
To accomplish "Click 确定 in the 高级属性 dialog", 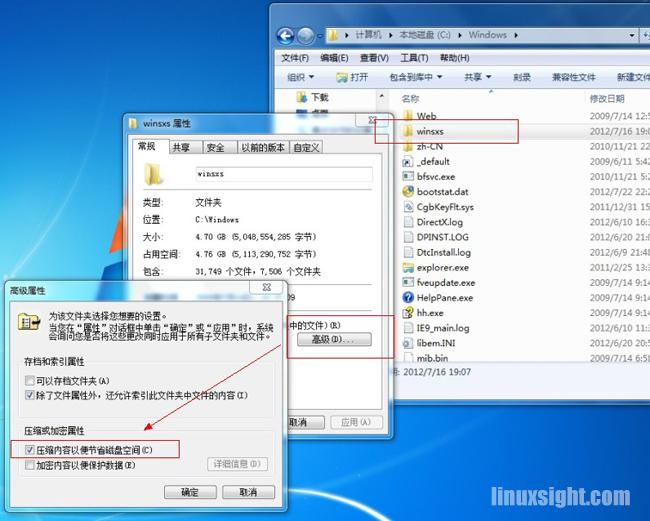I will click(x=190, y=492).
